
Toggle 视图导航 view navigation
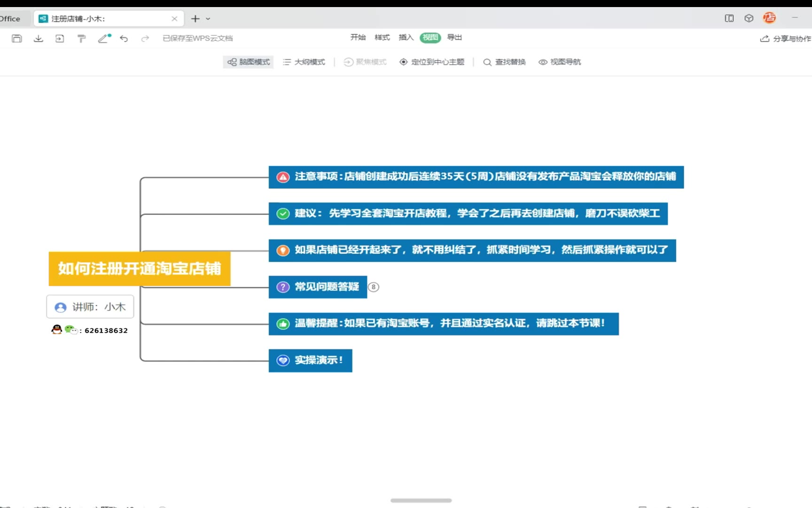tap(560, 62)
